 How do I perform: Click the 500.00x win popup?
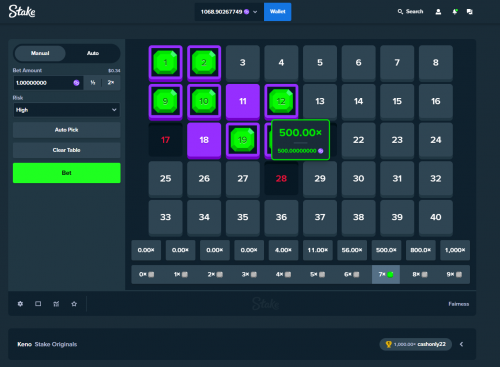[300, 140]
